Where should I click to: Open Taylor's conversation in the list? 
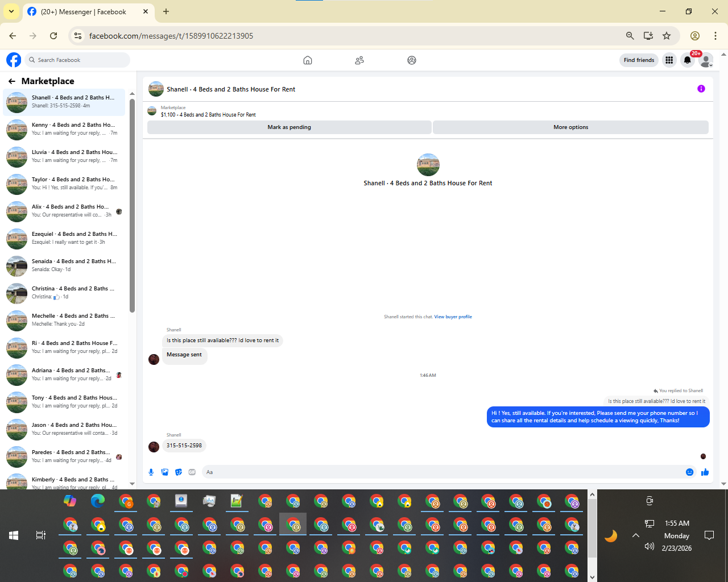pos(64,184)
